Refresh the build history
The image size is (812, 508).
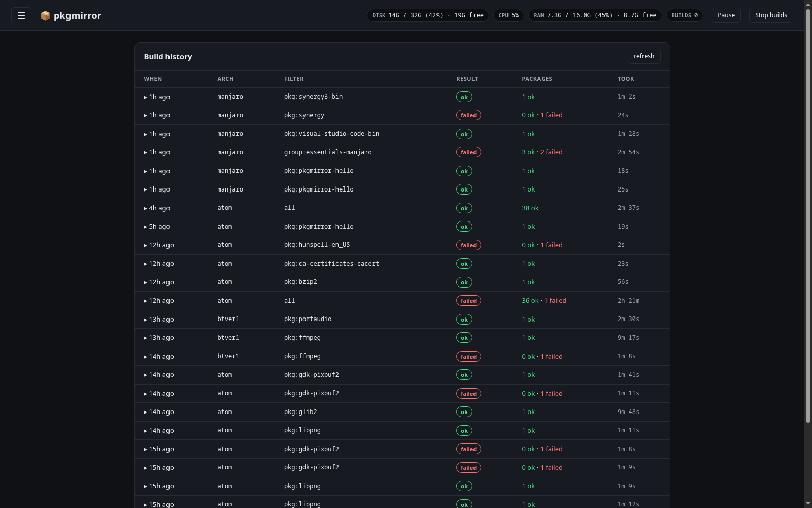644,56
